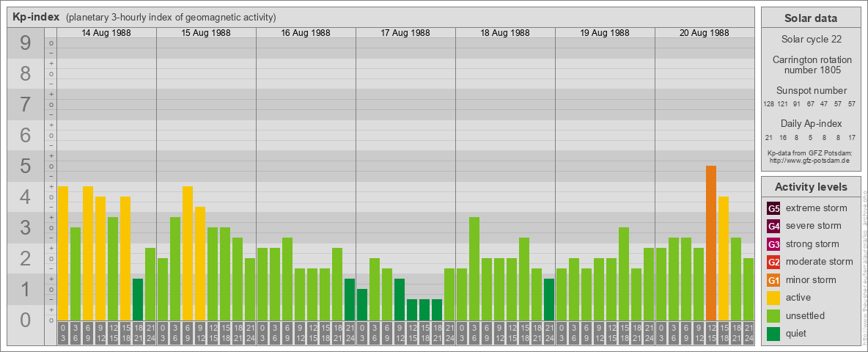Click the Kp axis label 0
The width and height of the screenshot is (868, 352).
click(25, 320)
